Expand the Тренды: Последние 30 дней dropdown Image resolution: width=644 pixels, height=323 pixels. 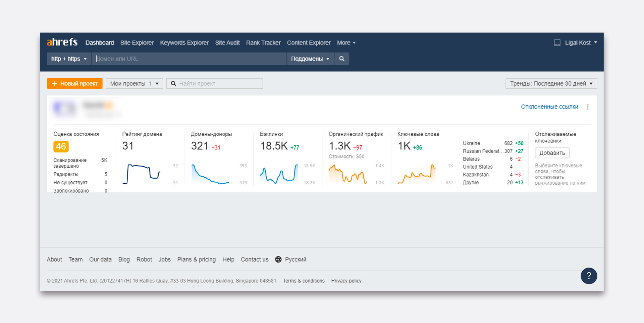551,84
